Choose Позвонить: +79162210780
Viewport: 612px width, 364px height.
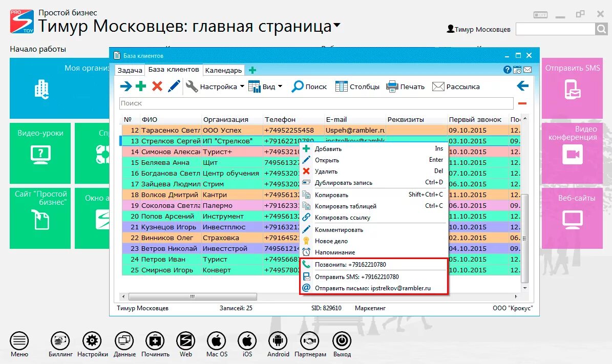[373, 265]
